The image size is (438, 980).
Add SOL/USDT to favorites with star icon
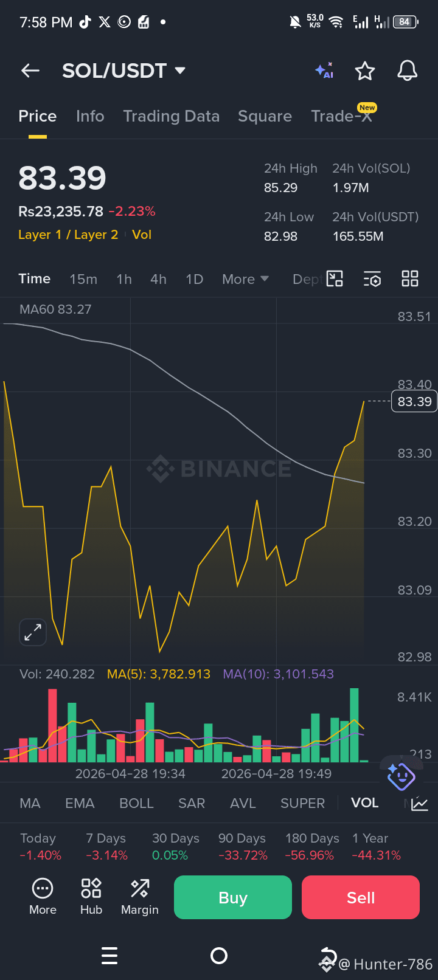365,71
